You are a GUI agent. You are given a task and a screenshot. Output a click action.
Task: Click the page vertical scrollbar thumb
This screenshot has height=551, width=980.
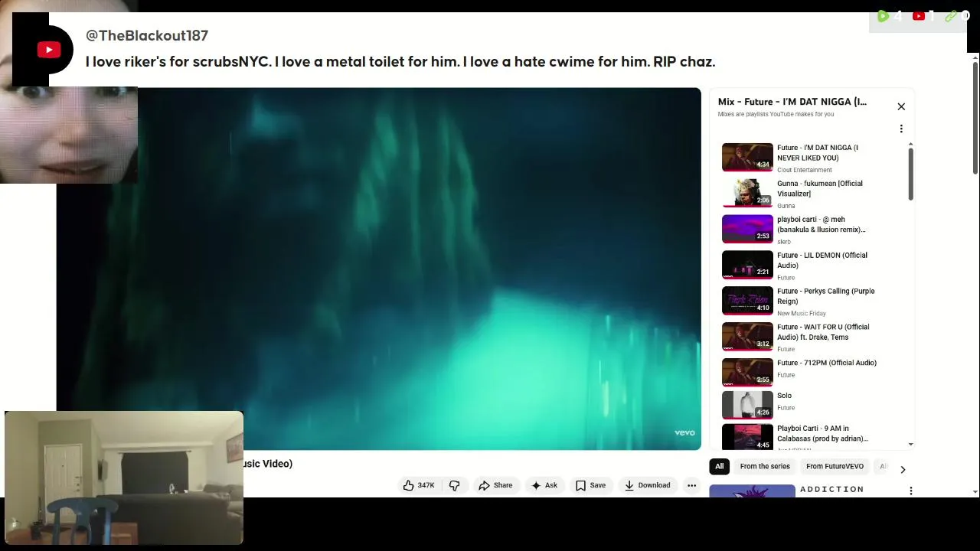[x=975, y=117]
